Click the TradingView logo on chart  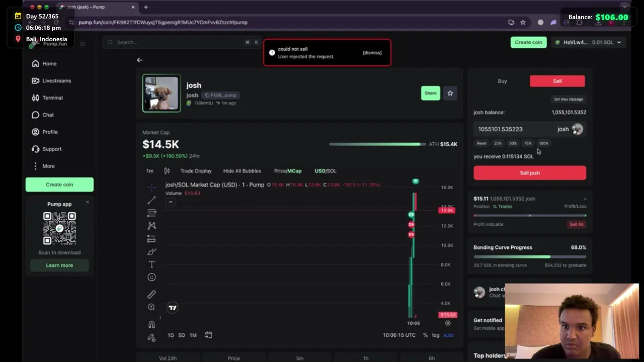173,308
